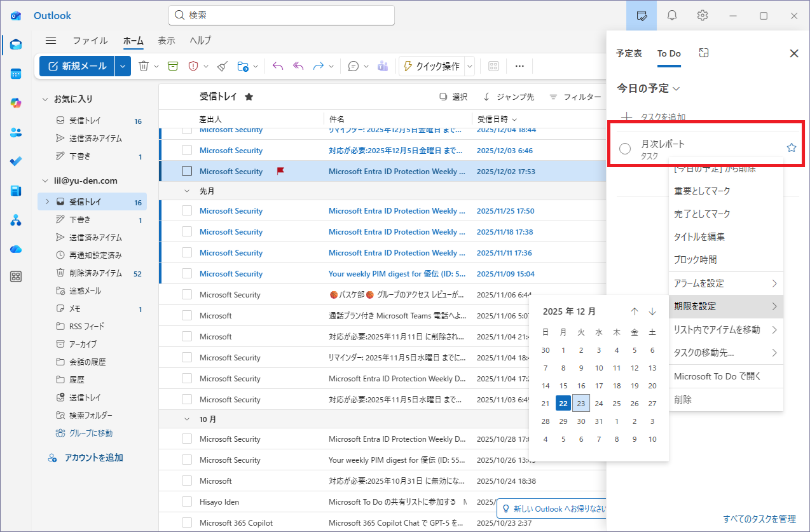Open the 今日の予定 list dropdown
Image resolution: width=810 pixels, height=532 pixels.
coord(649,88)
